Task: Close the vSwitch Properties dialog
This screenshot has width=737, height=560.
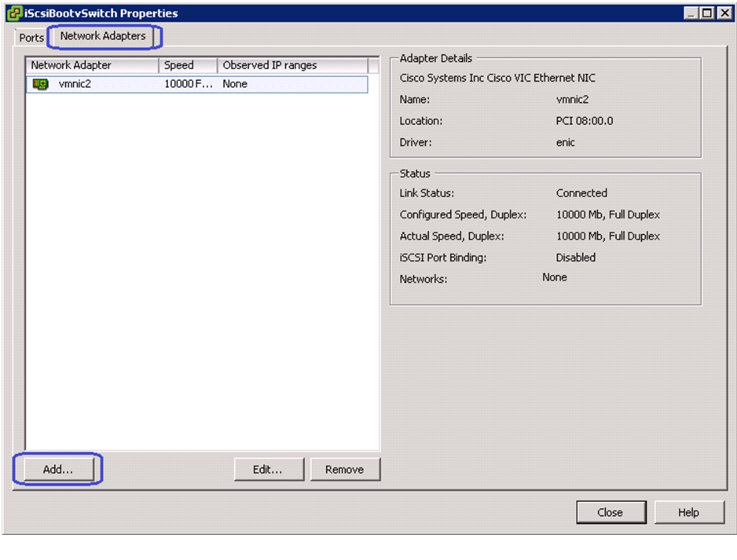Action: pos(611,512)
